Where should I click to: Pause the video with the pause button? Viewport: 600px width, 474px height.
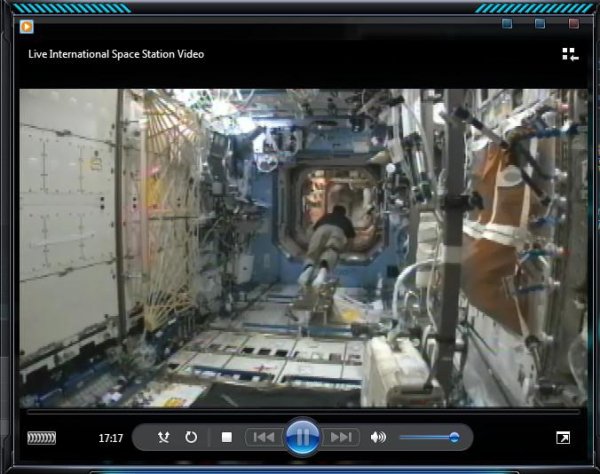(x=302, y=437)
